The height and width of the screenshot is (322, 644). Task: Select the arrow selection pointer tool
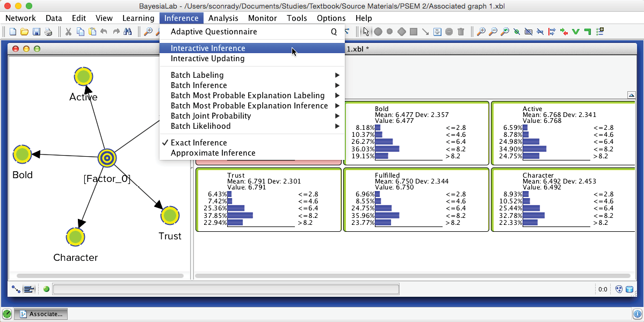(x=366, y=32)
